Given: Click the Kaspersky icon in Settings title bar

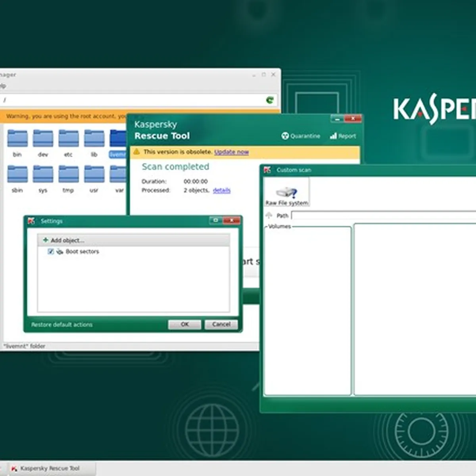Looking at the screenshot, I should (31, 221).
